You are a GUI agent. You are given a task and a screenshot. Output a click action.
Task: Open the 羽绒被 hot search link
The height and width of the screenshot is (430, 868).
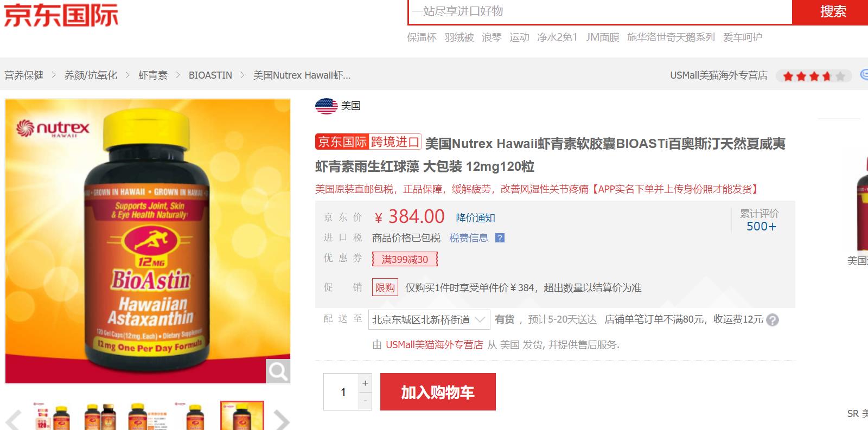(x=459, y=37)
